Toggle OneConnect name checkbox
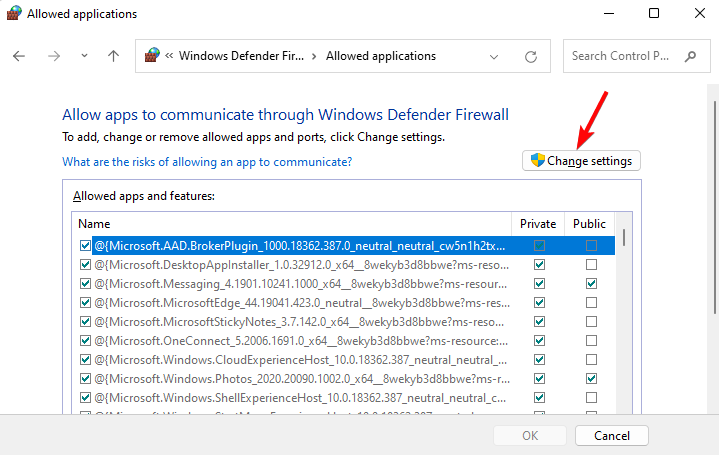Screen dimensions: 719x455 [85, 340]
